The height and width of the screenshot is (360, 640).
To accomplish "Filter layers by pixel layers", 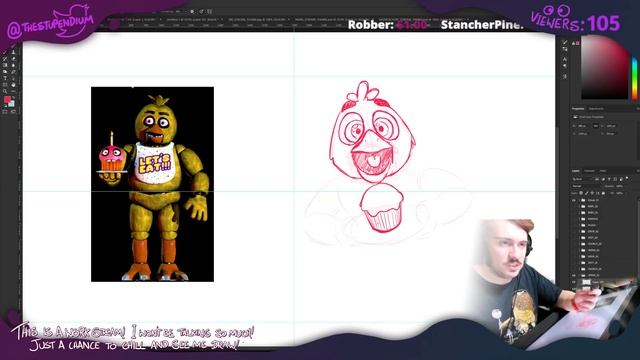I will [597, 179].
